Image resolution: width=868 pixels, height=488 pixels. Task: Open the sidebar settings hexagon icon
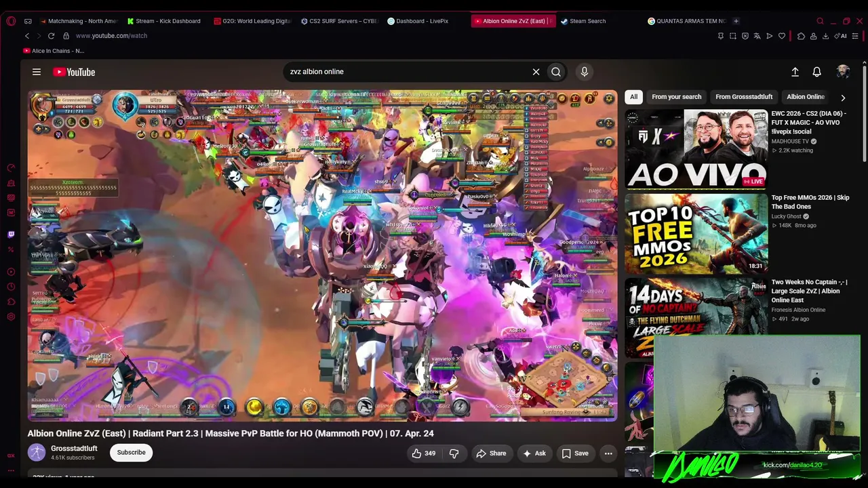(x=11, y=317)
